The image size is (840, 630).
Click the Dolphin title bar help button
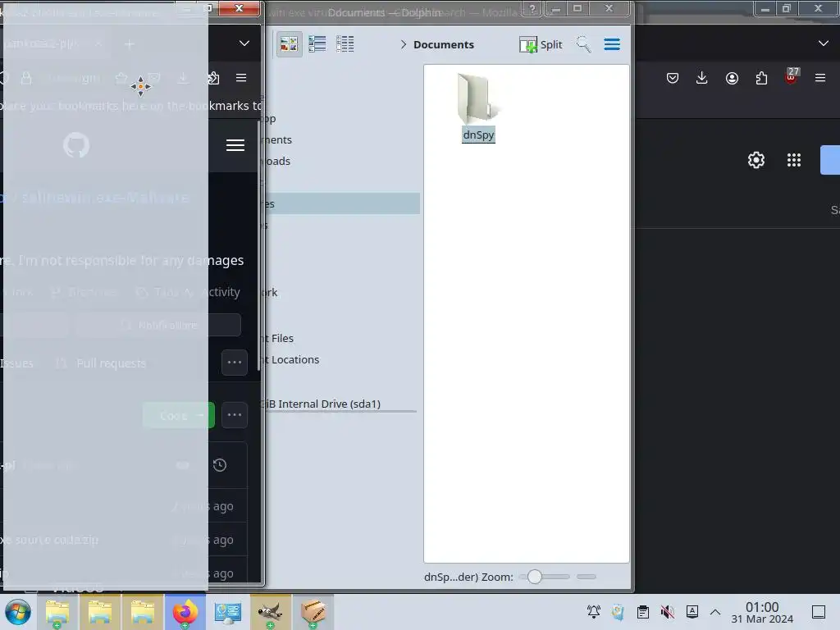[x=532, y=8]
